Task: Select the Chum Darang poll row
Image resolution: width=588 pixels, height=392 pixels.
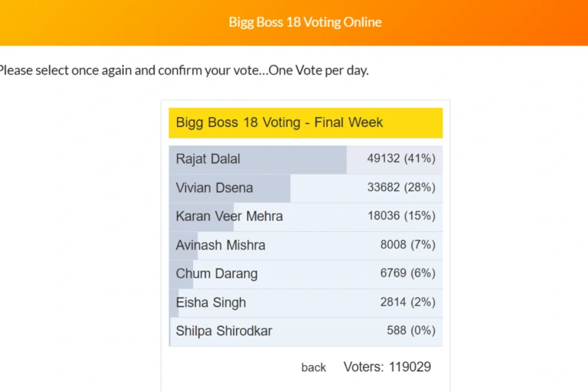Action: point(305,274)
